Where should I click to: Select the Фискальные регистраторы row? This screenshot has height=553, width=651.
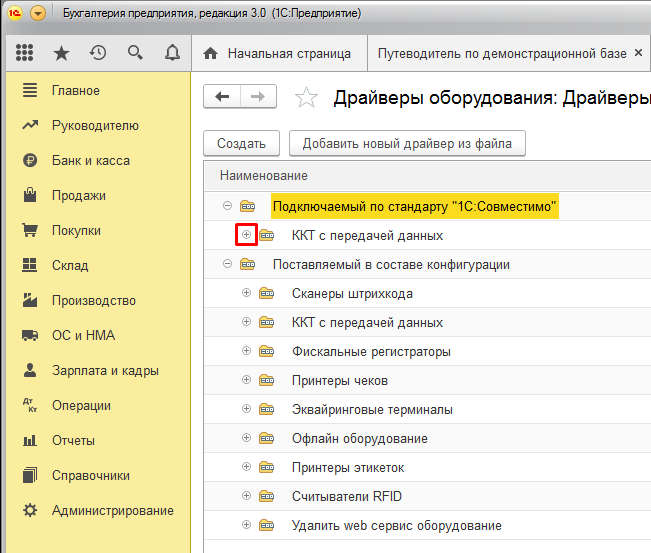pos(428,351)
